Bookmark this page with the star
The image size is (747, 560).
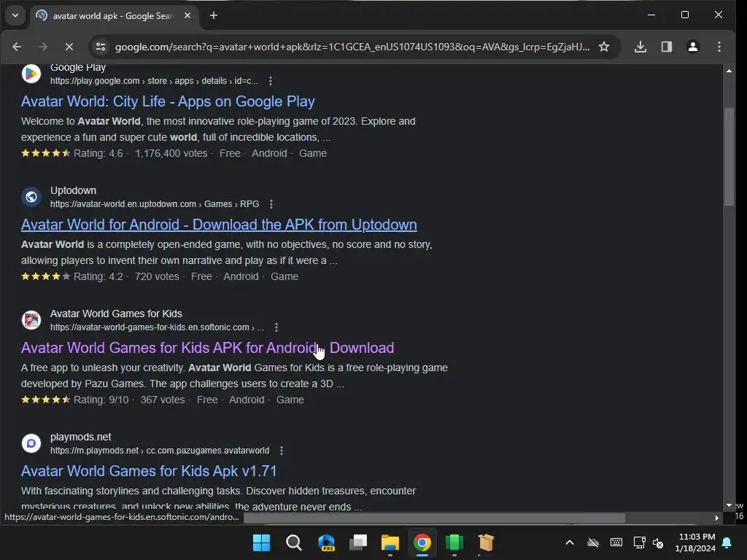[604, 47]
